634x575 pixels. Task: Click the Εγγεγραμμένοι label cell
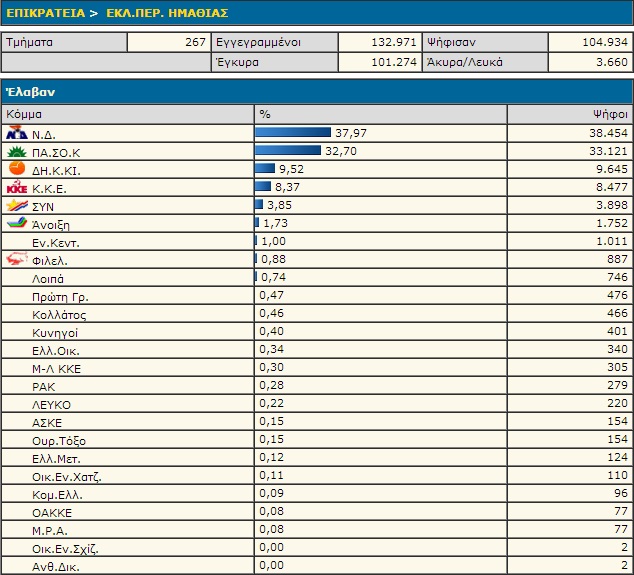[x=275, y=42]
